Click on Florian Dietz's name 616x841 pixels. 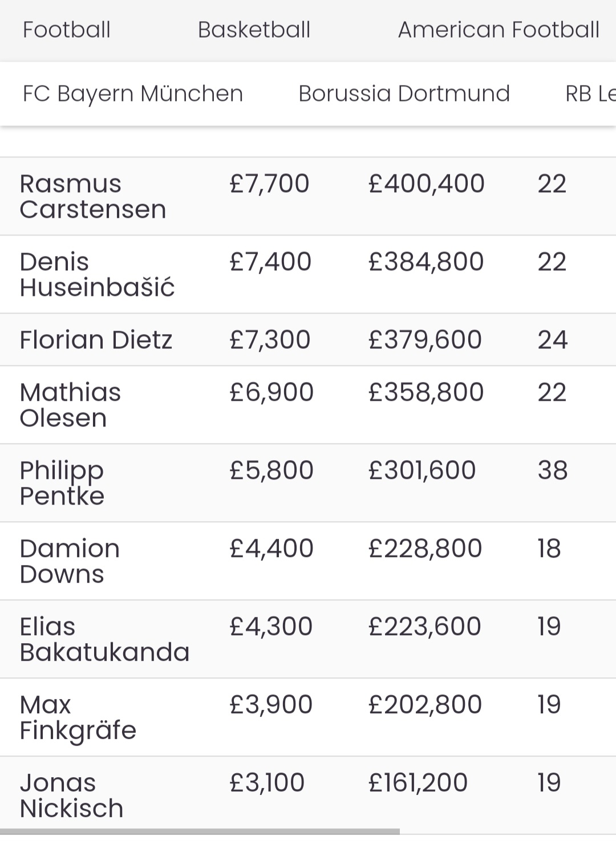point(96,340)
